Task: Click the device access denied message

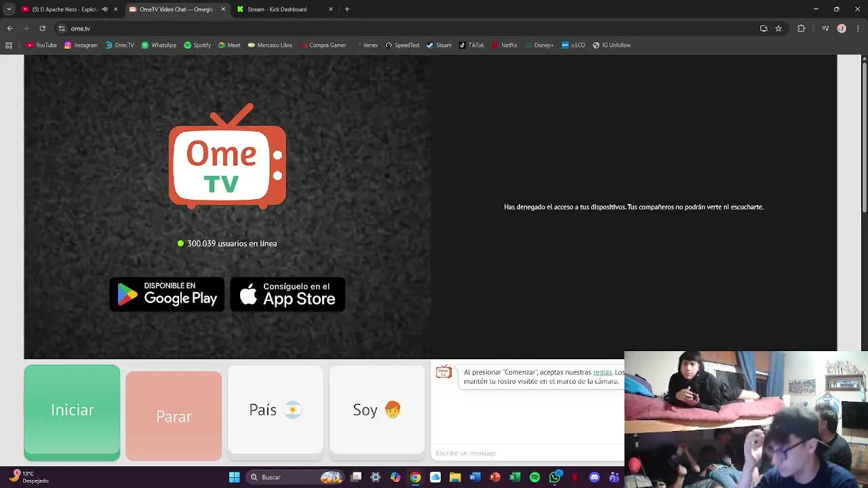Action: pos(633,207)
